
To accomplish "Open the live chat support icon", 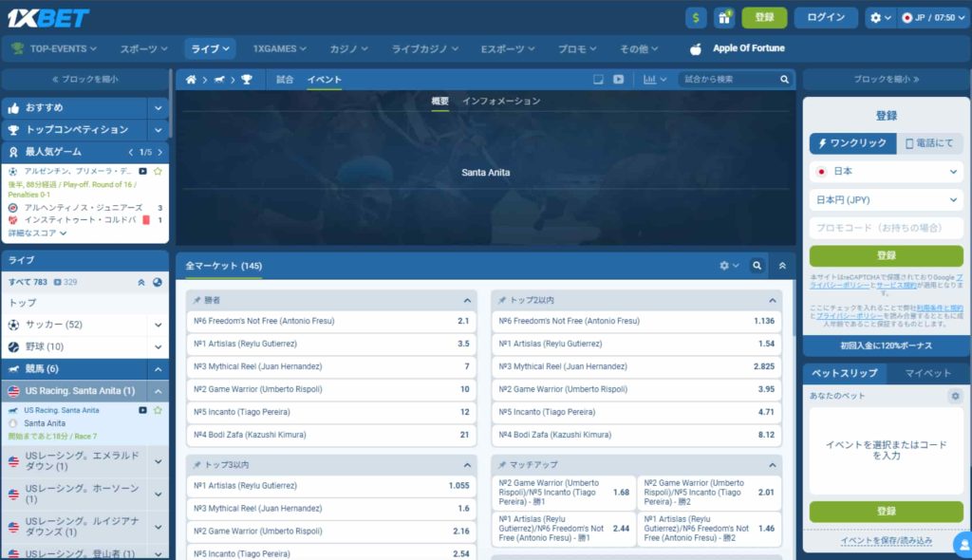I will (963, 545).
